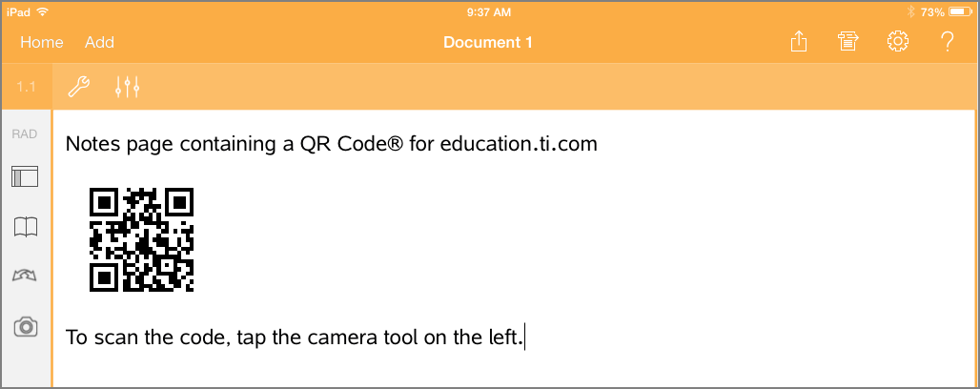The image size is (980, 389).
Task: Open the sliders inspector icon
Action: point(128,89)
